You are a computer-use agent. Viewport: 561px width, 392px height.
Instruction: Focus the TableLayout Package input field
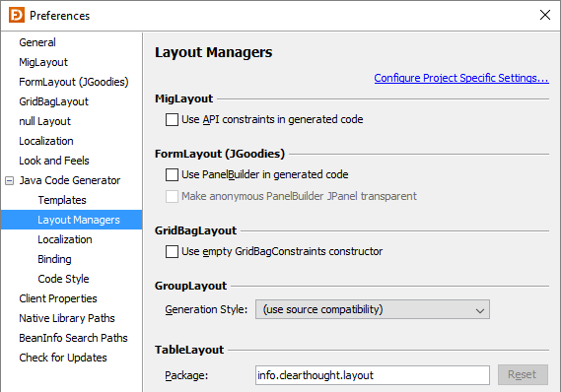click(x=373, y=375)
